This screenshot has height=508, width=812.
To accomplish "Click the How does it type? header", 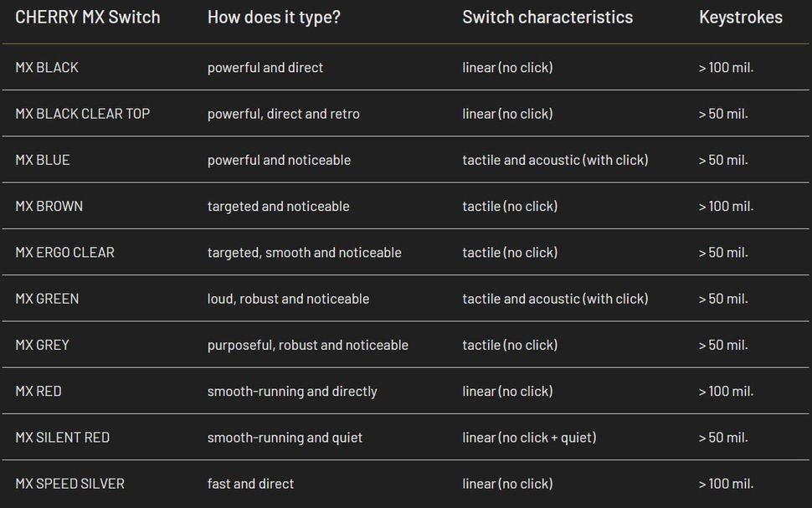I will point(274,17).
